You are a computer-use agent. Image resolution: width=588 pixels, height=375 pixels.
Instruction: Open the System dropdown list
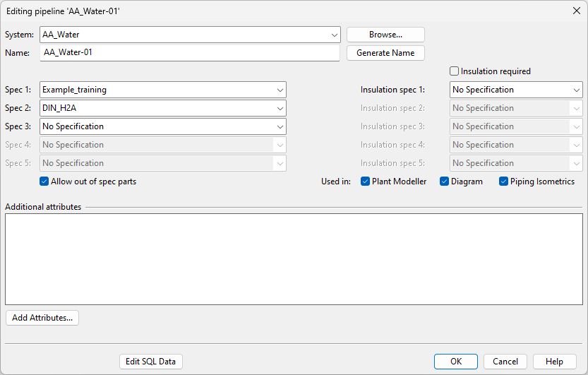pos(334,35)
